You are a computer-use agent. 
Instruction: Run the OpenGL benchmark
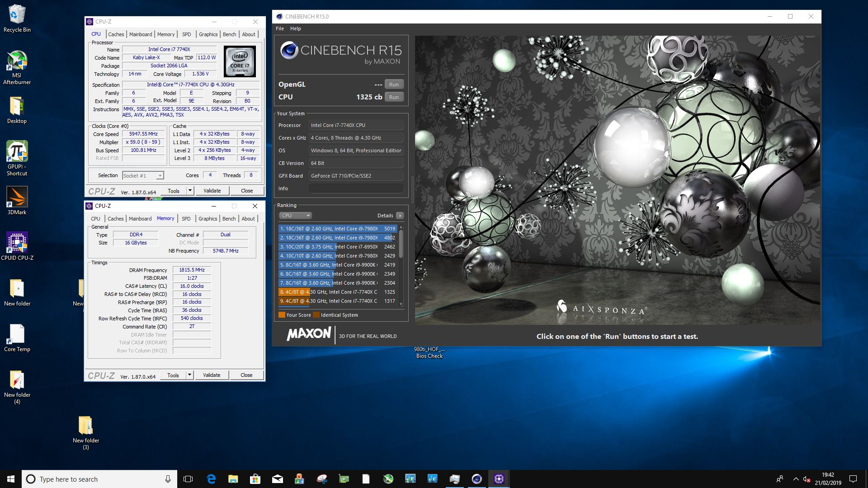tap(394, 84)
